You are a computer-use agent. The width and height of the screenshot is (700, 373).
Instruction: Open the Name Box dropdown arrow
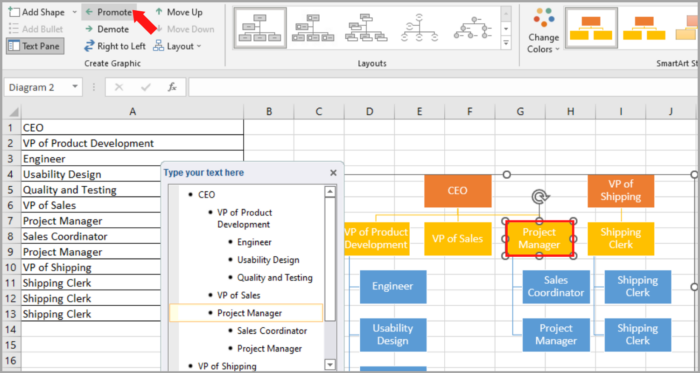click(75, 87)
